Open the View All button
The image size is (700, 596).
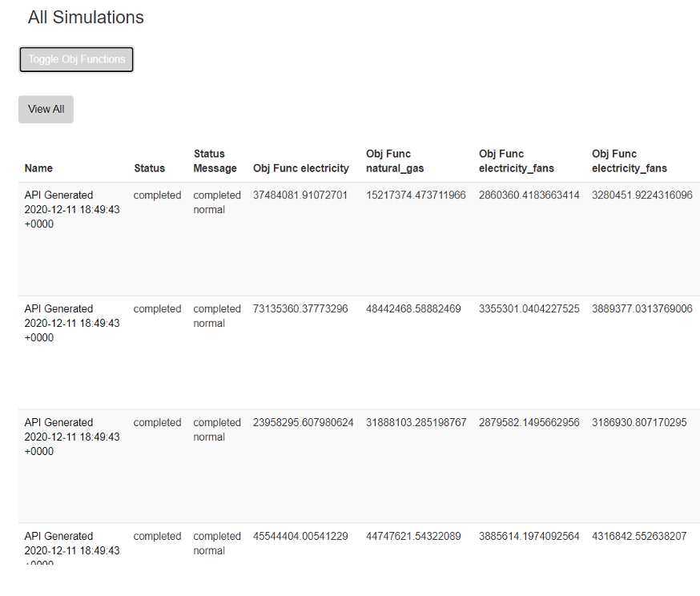pyautogui.click(x=46, y=110)
